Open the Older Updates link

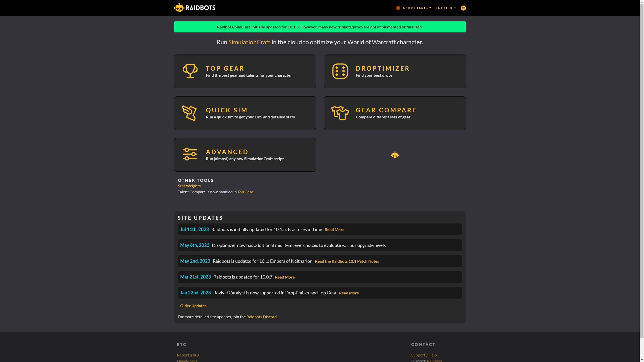pos(193,306)
